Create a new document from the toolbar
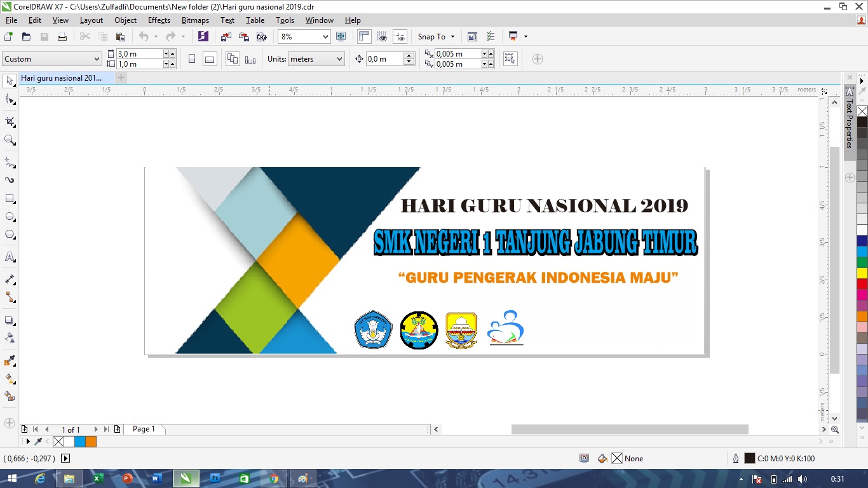 (9, 37)
